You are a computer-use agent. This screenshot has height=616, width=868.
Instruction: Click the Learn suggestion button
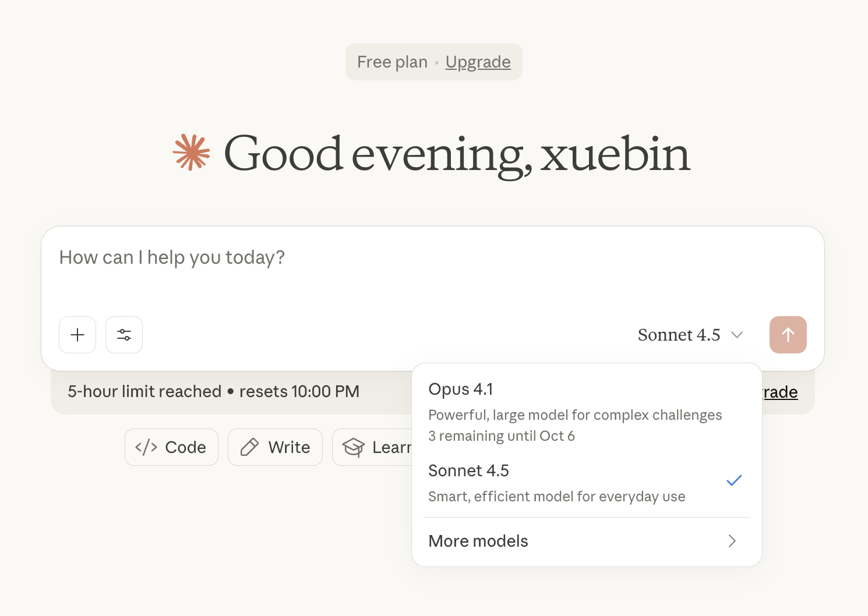pyautogui.click(x=372, y=447)
